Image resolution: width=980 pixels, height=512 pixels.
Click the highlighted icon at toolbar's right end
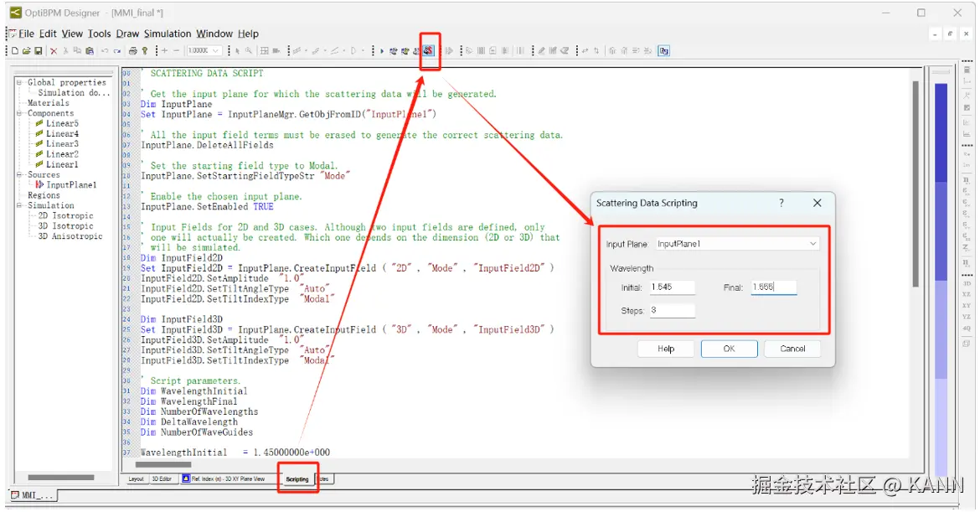(x=663, y=50)
